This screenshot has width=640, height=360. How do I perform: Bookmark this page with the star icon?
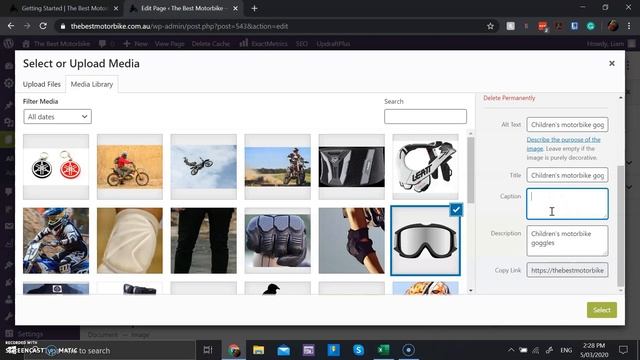pos(490,26)
